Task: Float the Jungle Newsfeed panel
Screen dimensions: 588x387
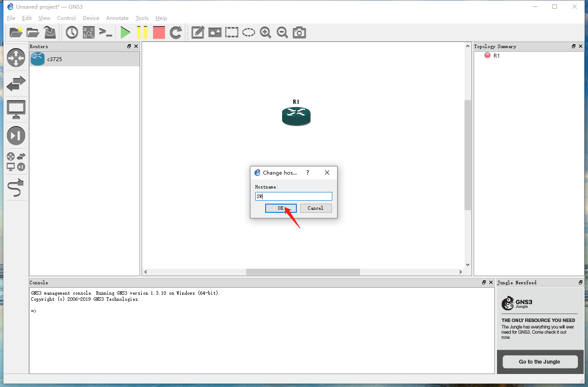Action: [581, 283]
